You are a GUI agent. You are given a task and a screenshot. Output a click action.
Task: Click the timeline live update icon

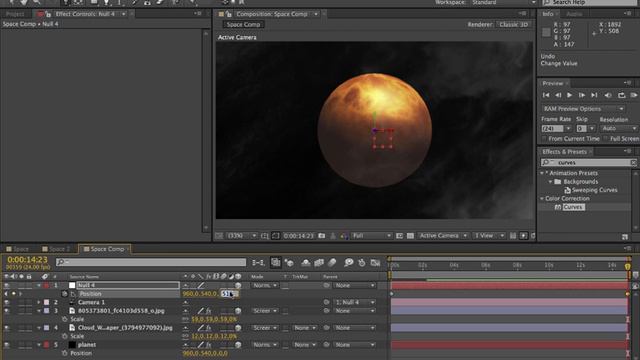click(x=276, y=263)
